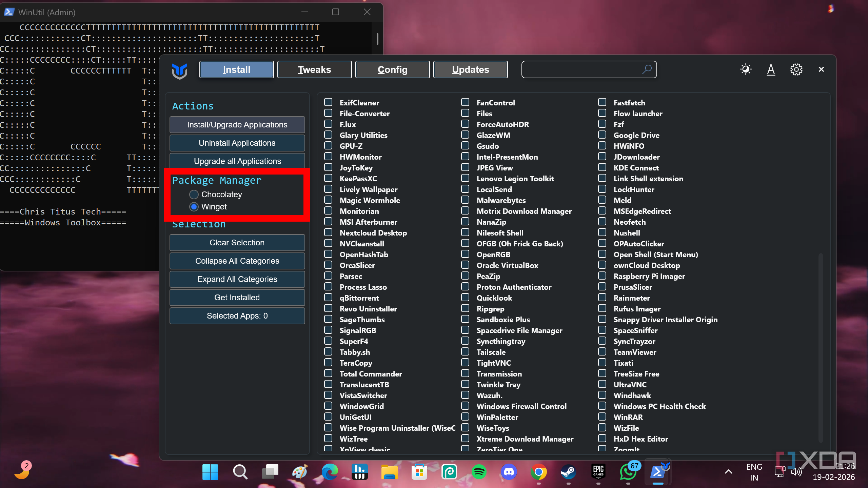Toggle the light/dark theme sun icon
The height and width of the screenshot is (488, 868).
[x=746, y=69]
